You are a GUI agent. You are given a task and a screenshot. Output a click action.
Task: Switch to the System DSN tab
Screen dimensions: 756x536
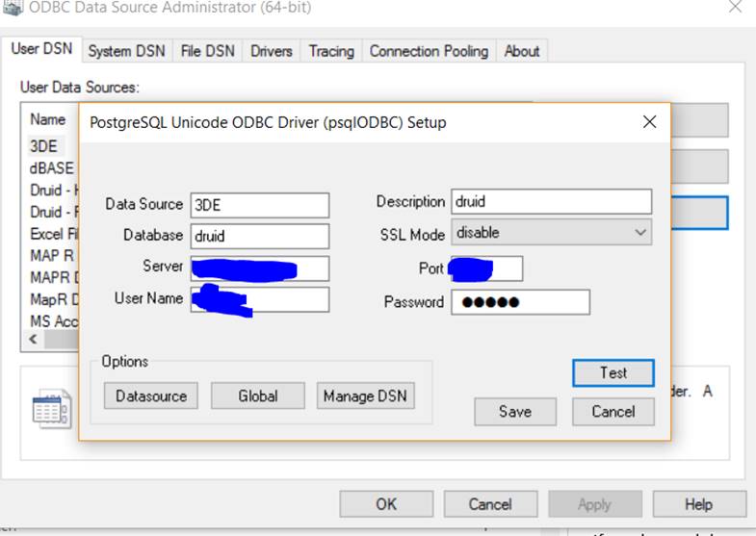[x=126, y=51]
